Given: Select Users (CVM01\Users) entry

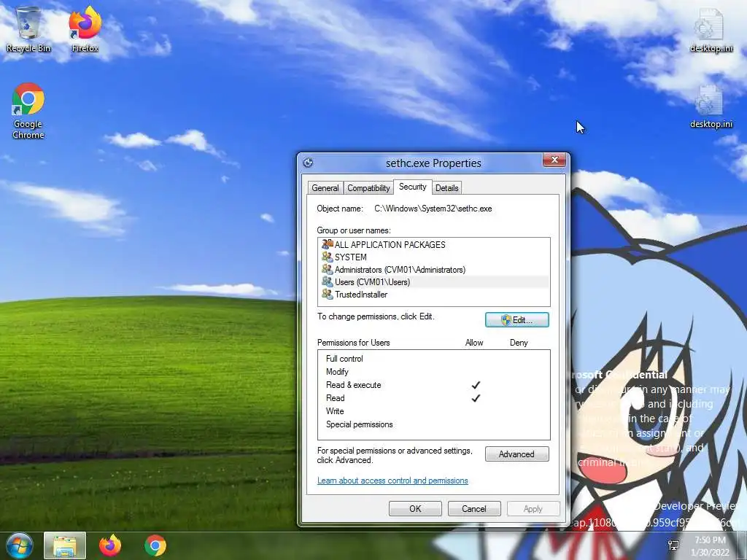Looking at the screenshot, I should [x=433, y=282].
